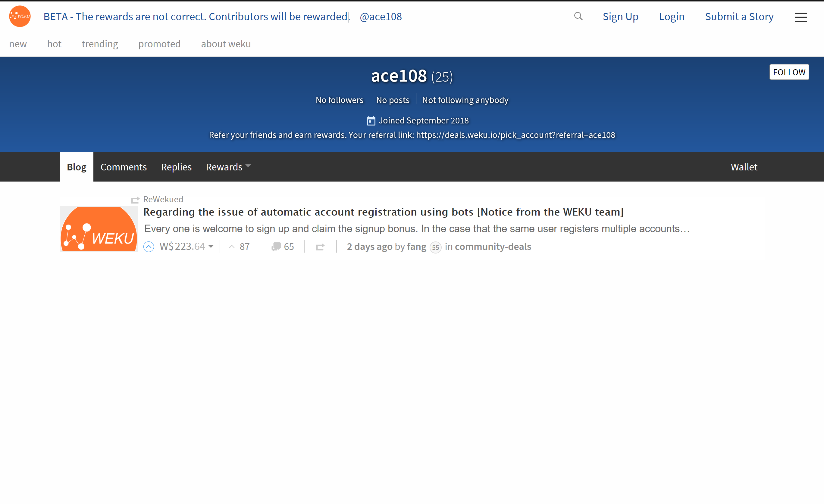Click the 'Joined September 2018' text
The height and width of the screenshot is (504, 824).
coord(424,120)
